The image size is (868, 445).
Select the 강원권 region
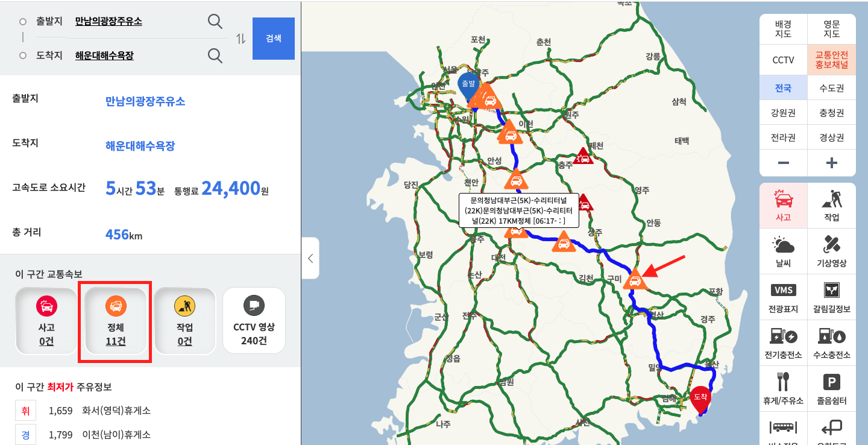(784, 113)
